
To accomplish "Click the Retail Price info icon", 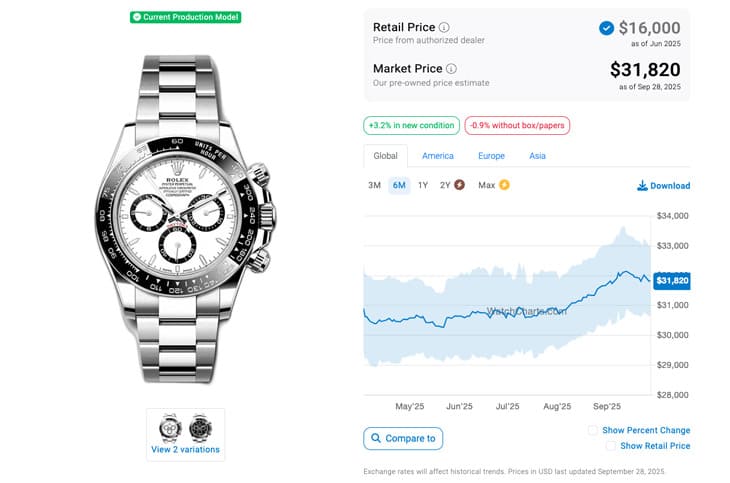I will pyautogui.click(x=444, y=27).
